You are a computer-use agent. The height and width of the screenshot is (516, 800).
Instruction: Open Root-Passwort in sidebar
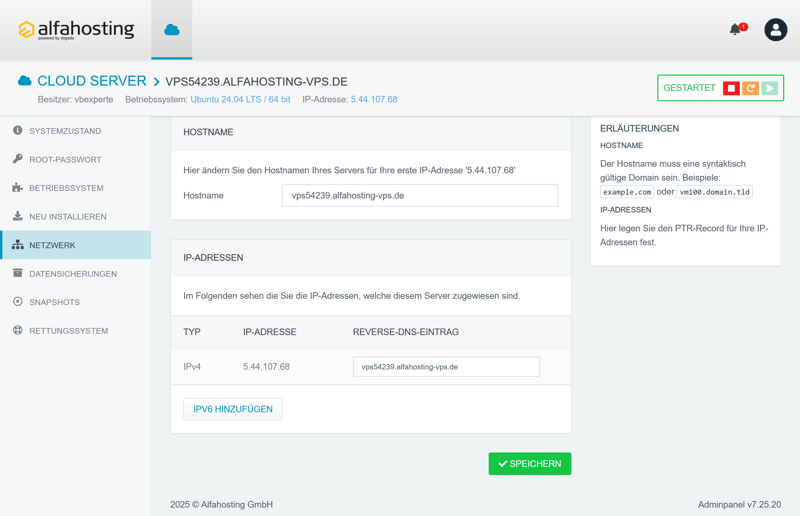pyautogui.click(x=76, y=160)
